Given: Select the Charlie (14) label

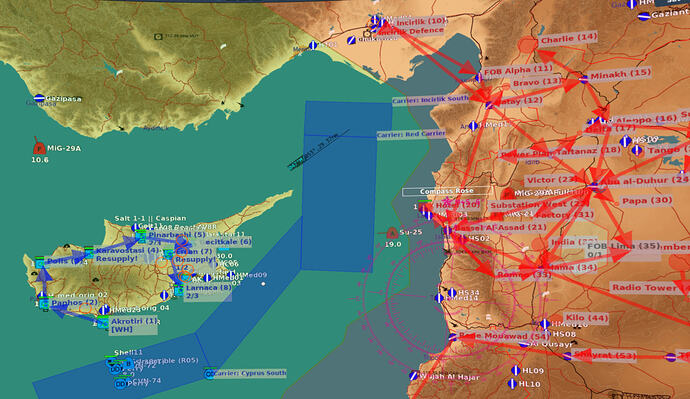Looking at the screenshot, I should pos(569,38).
